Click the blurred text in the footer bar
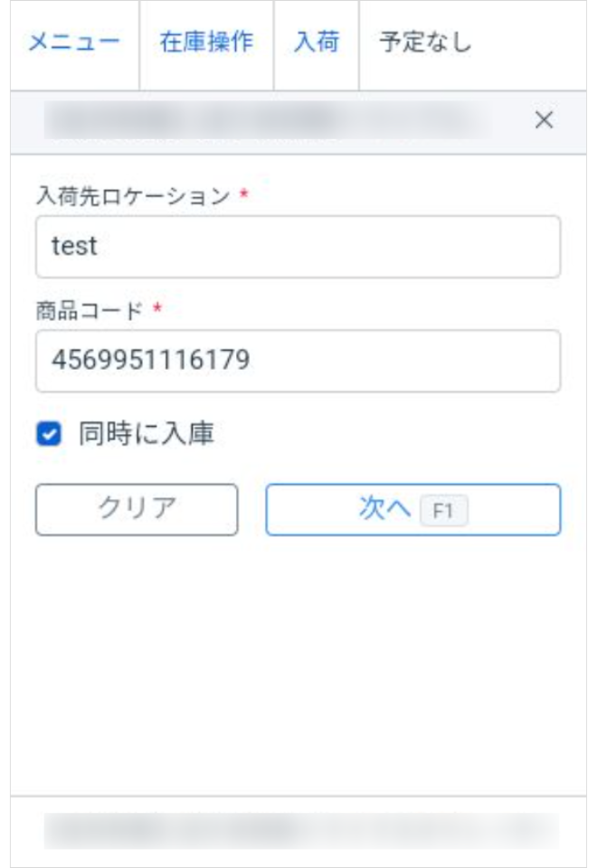 [298, 829]
